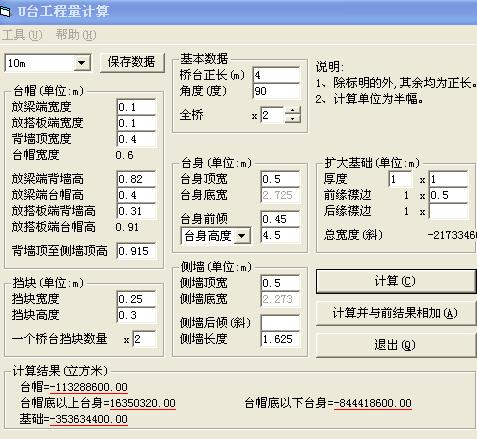Decrease the 全桥 multiplier with the down arrow
The width and height of the screenshot is (477, 439).
tap(292, 119)
